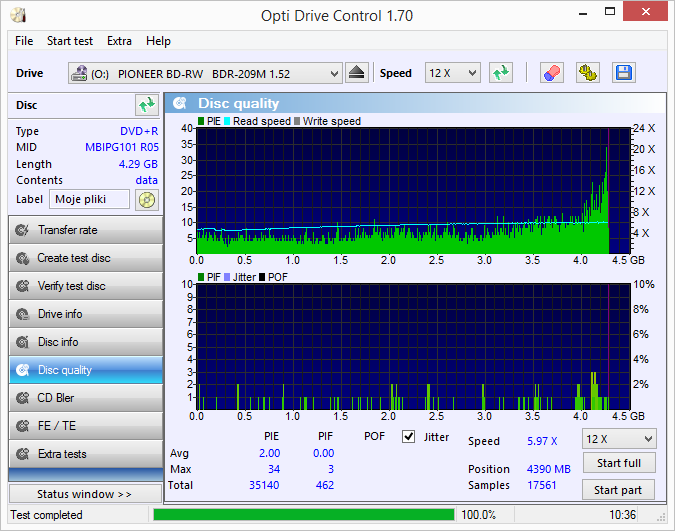
Task: Click the Create test disc icon
Action: 22,258
